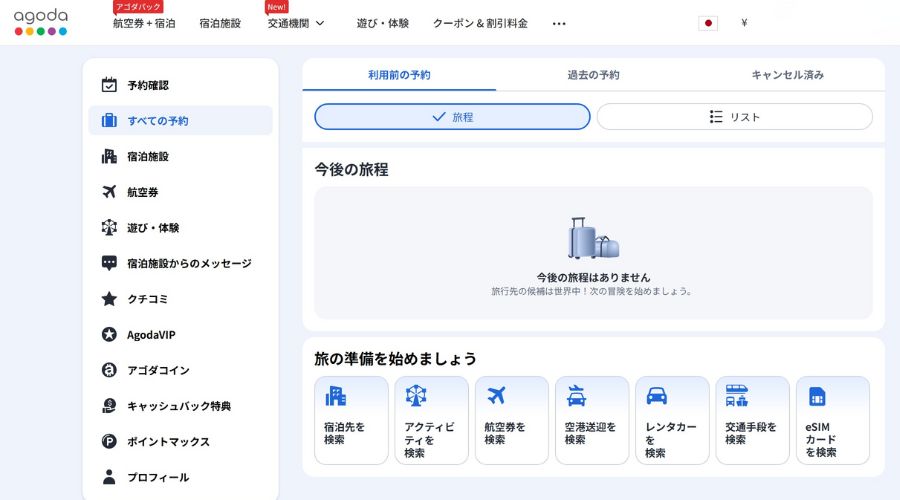Click the list icon in リスト button
Screen dimensions: 900x500
point(716,117)
